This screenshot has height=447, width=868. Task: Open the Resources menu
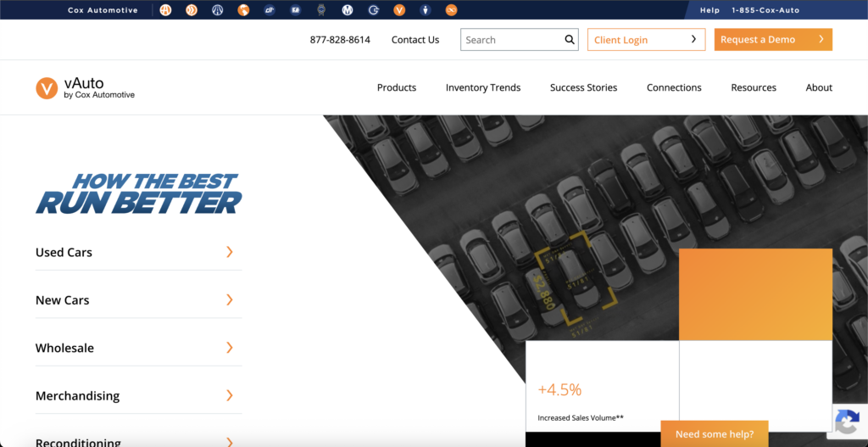(754, 87)
